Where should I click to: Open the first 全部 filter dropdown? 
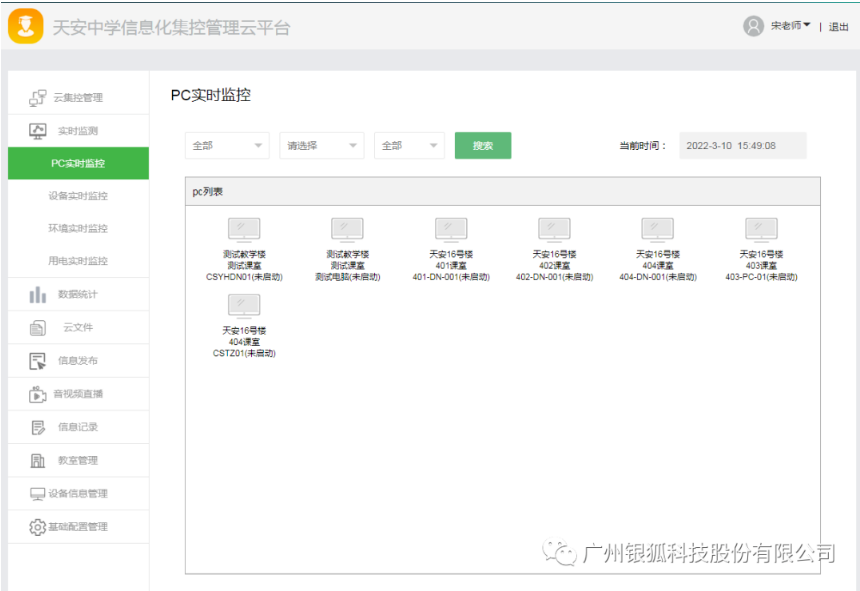(227, 146)
